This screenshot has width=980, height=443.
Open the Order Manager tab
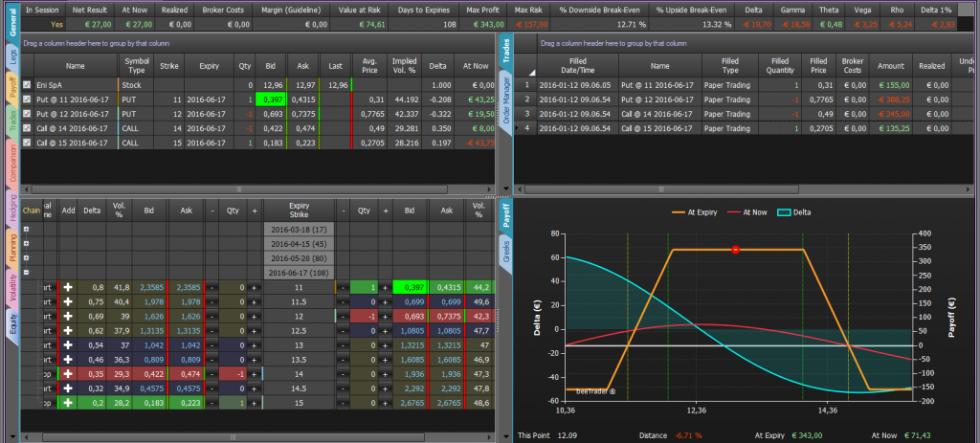(506, 99)
